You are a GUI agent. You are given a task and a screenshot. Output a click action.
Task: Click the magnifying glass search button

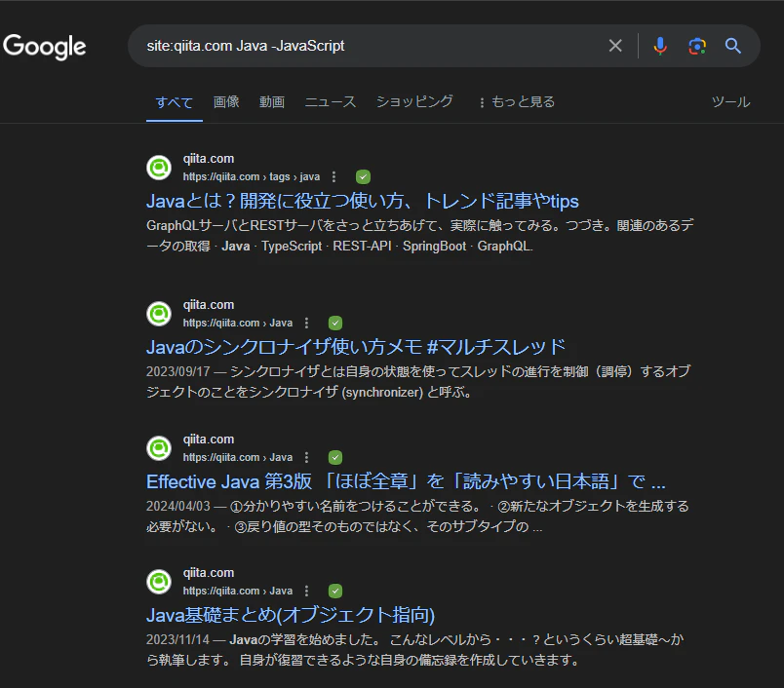click(733, 46)
